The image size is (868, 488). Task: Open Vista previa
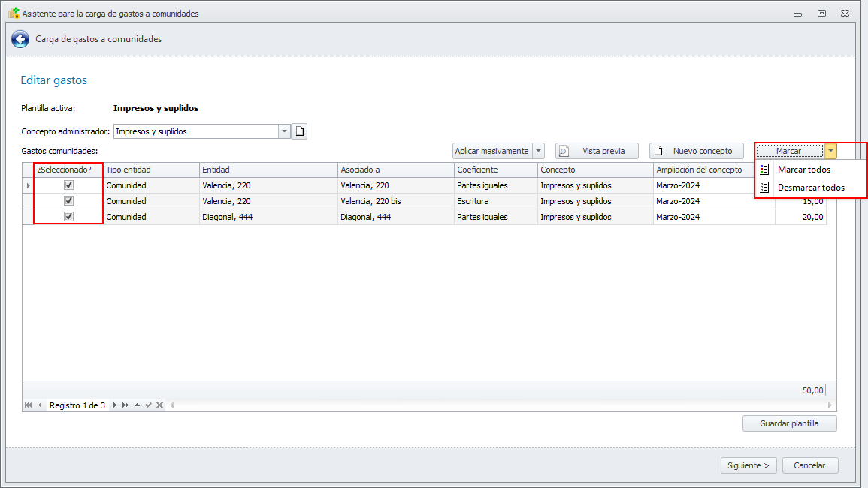point(597,151)
